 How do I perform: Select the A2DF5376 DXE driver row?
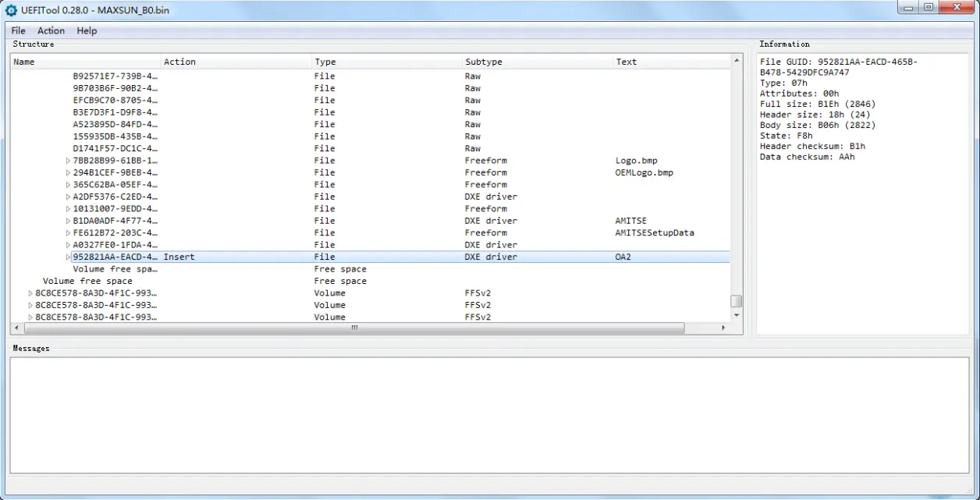(371, 197)
